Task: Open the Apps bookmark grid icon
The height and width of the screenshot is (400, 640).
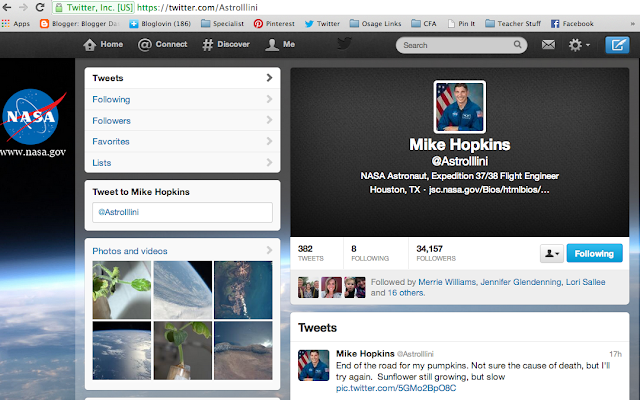Action: (5, 24)
